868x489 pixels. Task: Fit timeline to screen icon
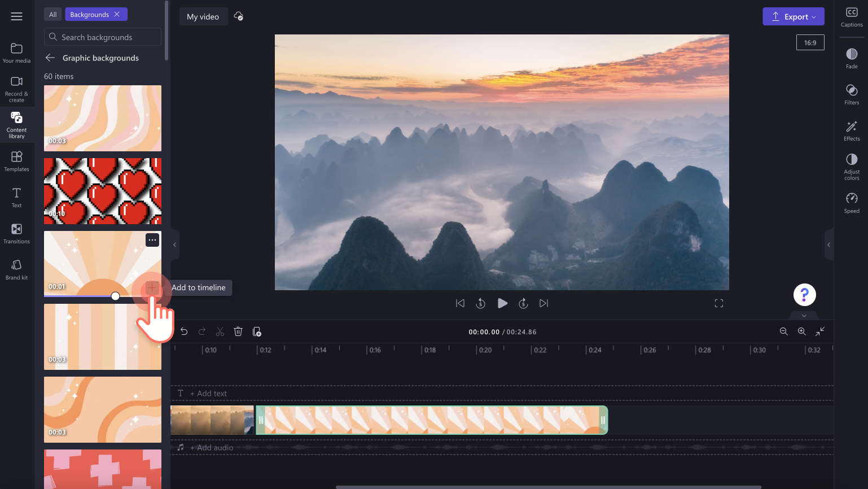[x=820, y=331]
